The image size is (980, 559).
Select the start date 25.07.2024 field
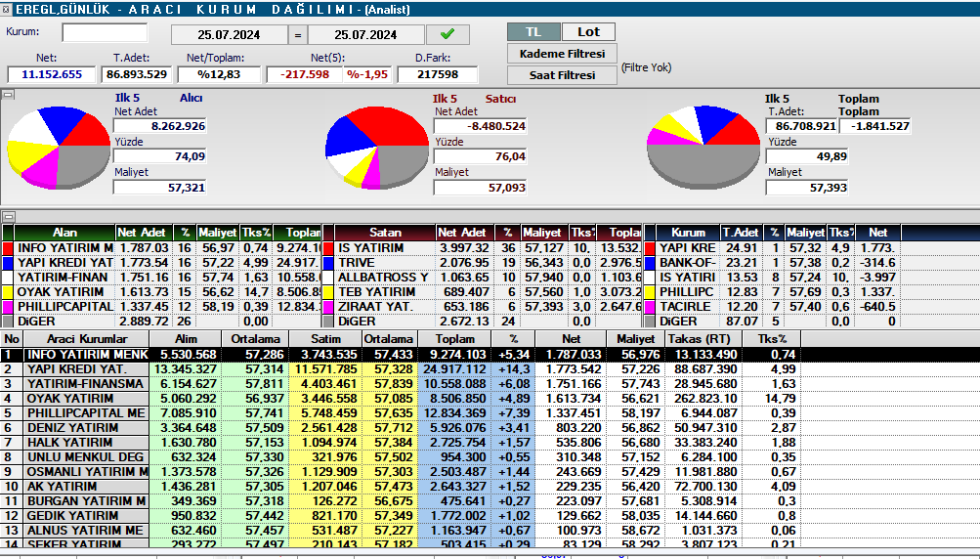coord(229,35)
